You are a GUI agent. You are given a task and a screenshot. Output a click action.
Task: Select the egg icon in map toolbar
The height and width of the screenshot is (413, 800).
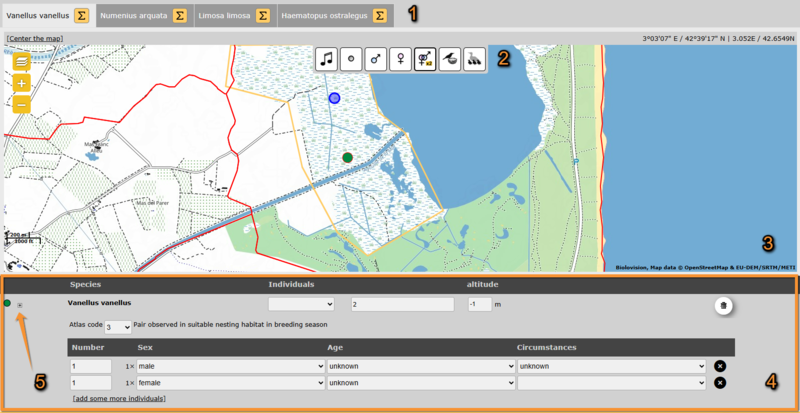coord(351,59)
